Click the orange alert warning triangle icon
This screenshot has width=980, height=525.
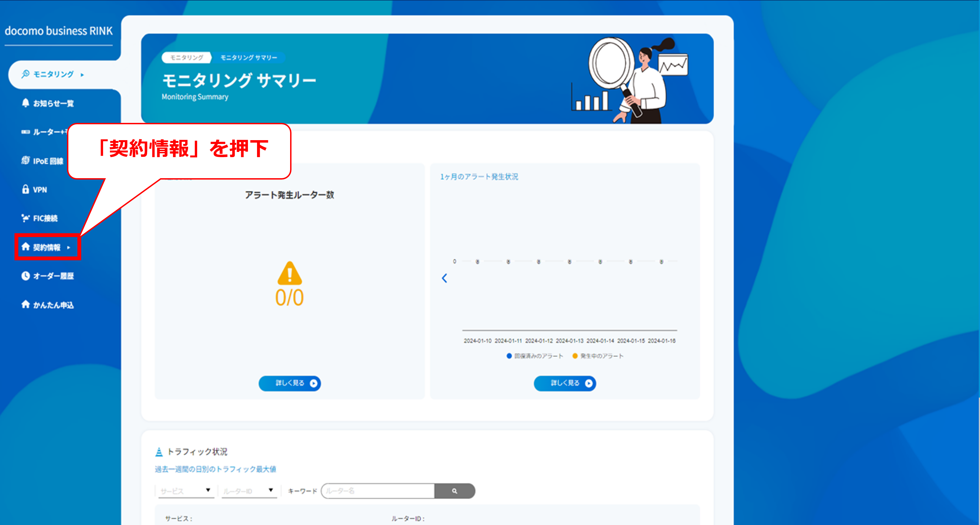290,273
